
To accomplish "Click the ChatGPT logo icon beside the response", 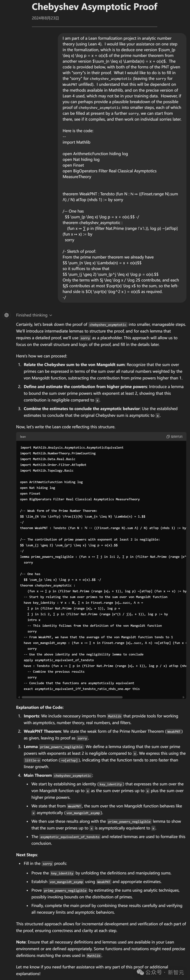I will tap(7, 315).
